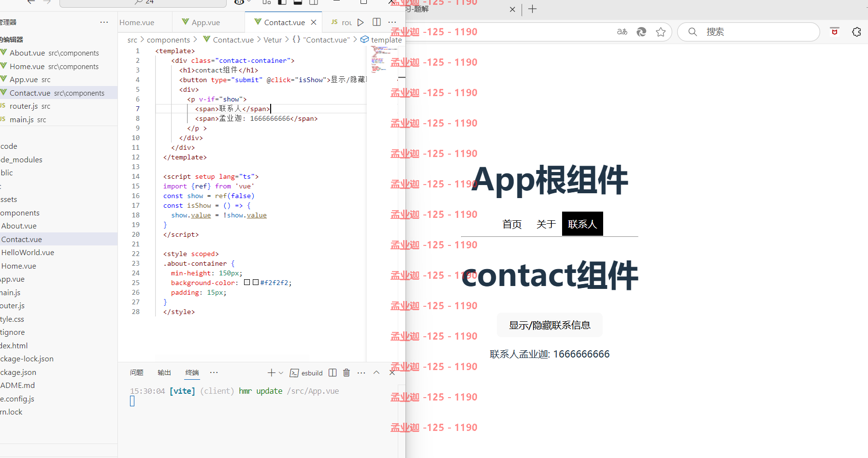Open package-lock.json in the file explorer
Viewport: 868px width, 458px height.
click(x=58, y=358)
